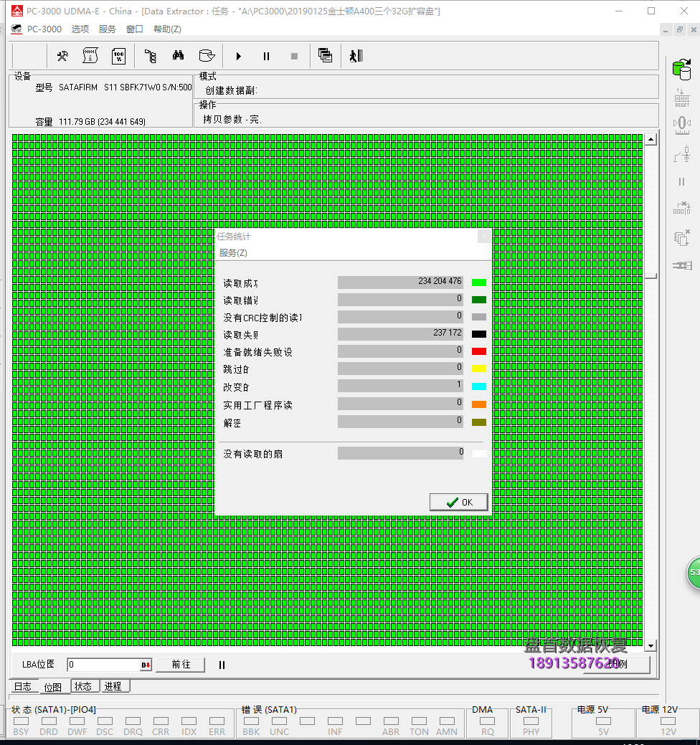
Task: Open the LBA position dropdown arrow
Action: click(146, 665)
